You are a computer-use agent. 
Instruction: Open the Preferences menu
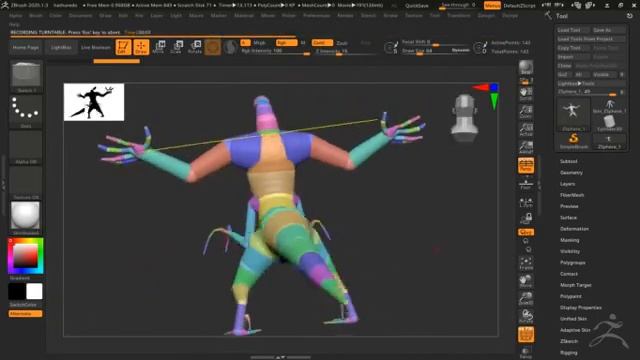point(317,16)
